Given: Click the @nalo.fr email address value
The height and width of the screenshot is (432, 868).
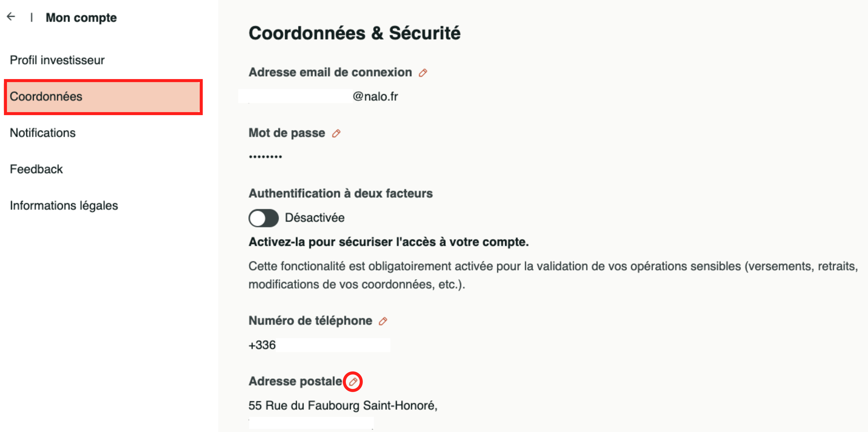Looking at the screenshot, I should [375, 97].
